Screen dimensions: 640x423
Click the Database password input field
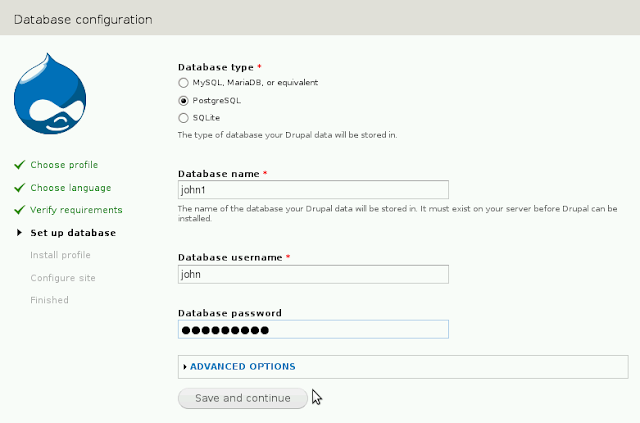313,329
